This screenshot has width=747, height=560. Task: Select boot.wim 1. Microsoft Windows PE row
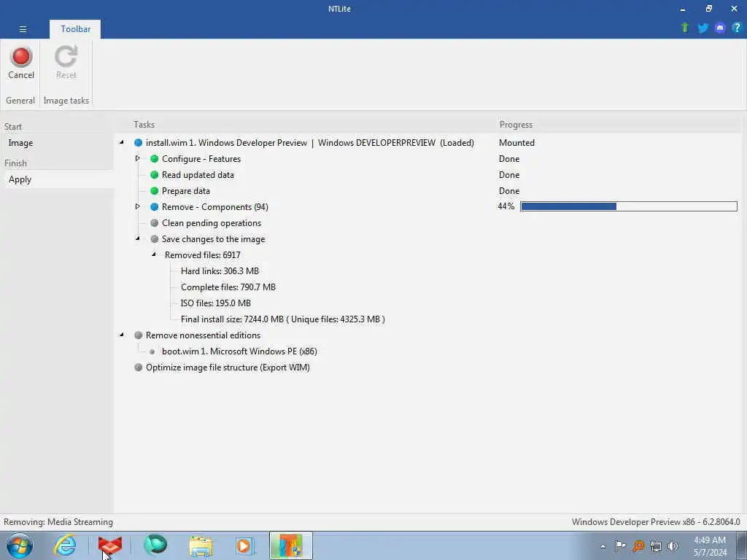tap(239, 351)
